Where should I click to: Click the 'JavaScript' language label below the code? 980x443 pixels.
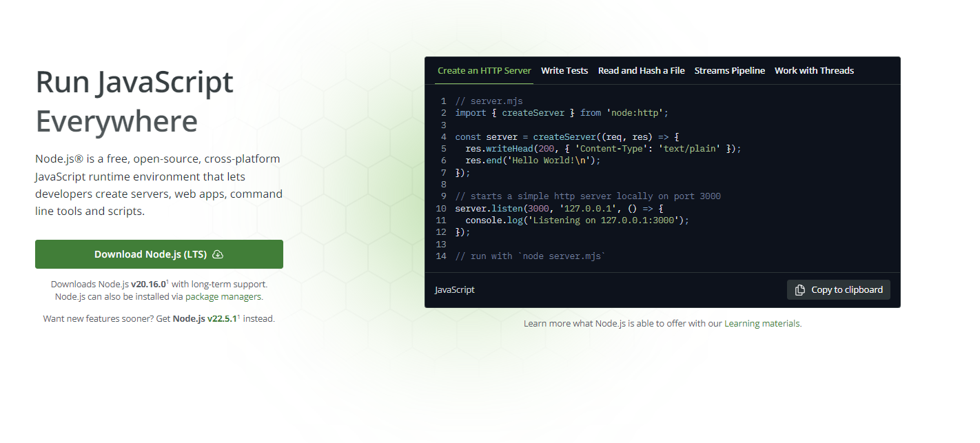pos(455,290)
